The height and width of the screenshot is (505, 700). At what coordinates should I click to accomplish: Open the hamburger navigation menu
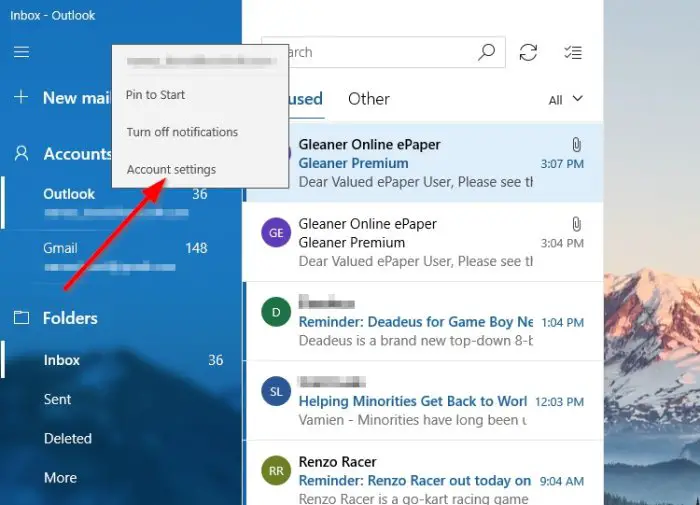(x=21, y=52)
